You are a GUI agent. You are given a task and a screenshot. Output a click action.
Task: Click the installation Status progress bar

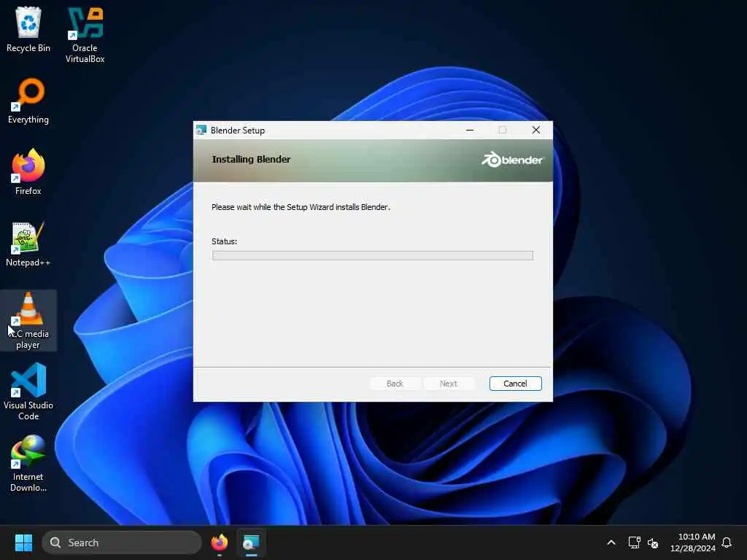pyautogui.click(x=373, y=256)
